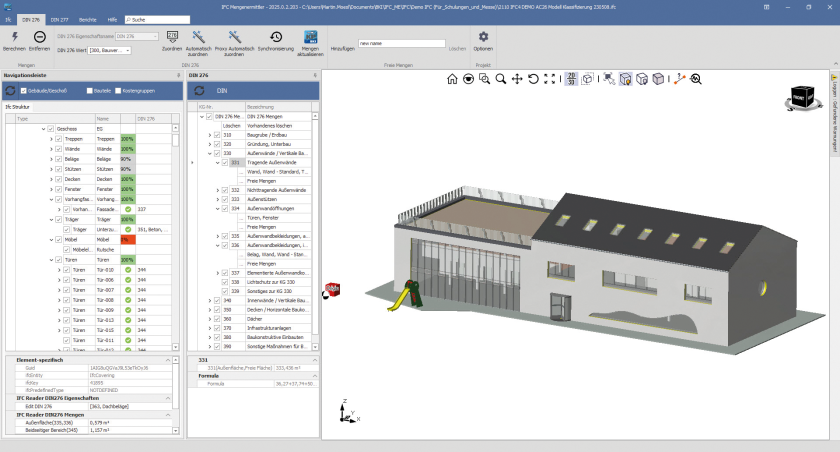Click the home view icon in 3D toolbar
This screenshot has width=840, height=452.
pos(452,79)
